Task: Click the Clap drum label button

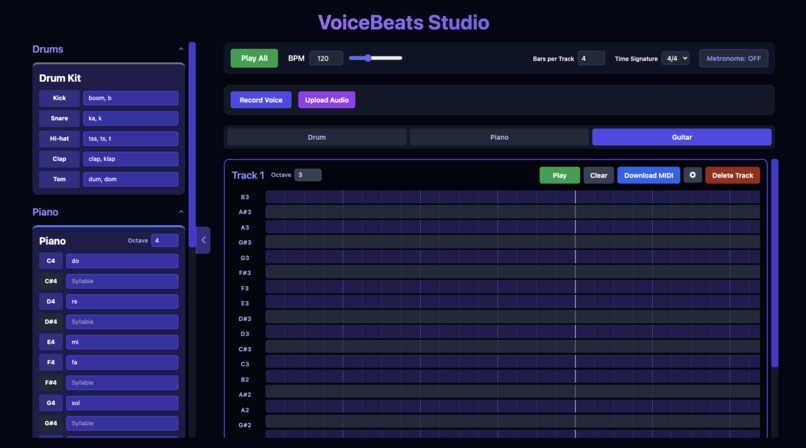Action: [x=59, y=159]
